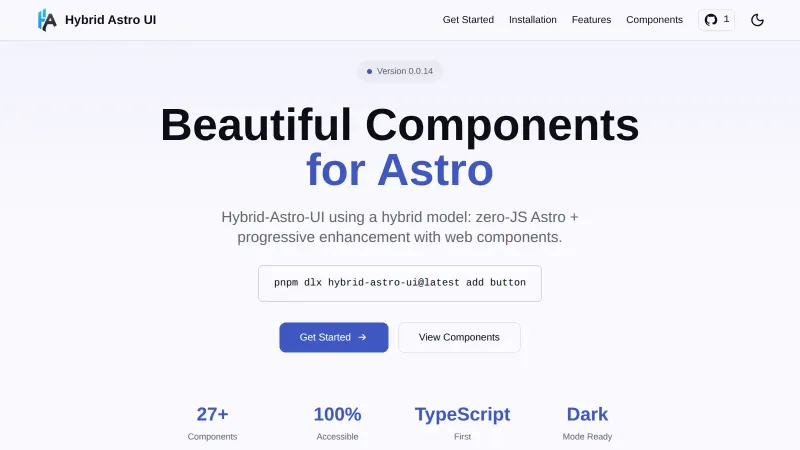Open Get Started in the top navigation
This screenshot has width=800, height=450.
tap(468, 20)
